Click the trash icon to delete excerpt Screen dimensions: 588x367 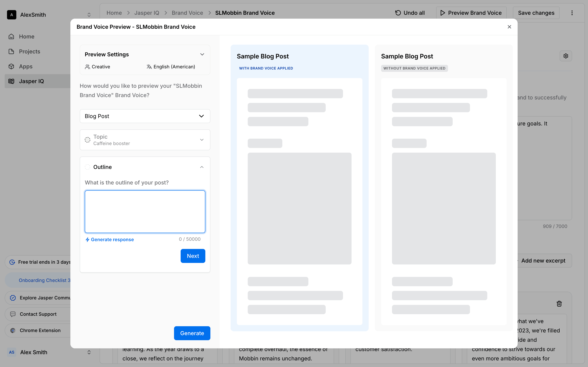point(559,304)
